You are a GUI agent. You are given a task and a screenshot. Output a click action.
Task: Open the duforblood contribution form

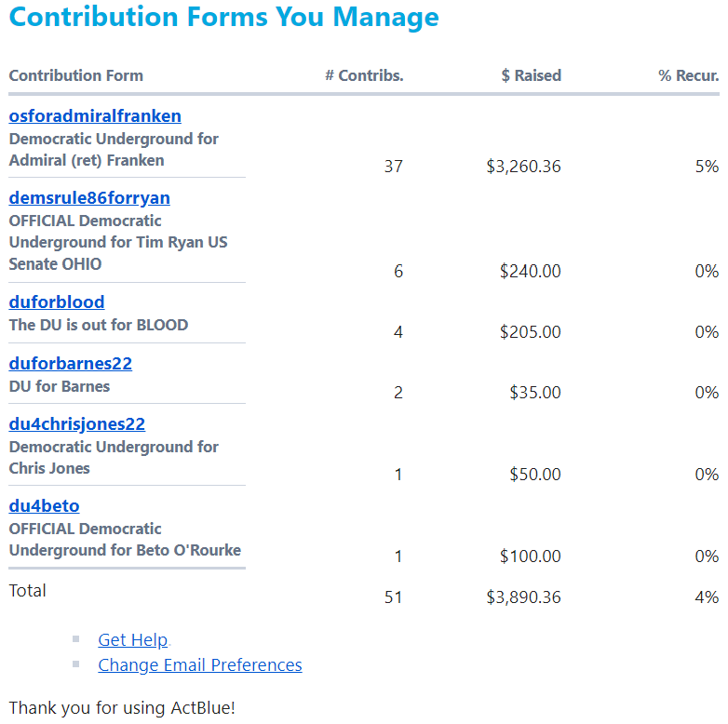click(x=57, y=302)
